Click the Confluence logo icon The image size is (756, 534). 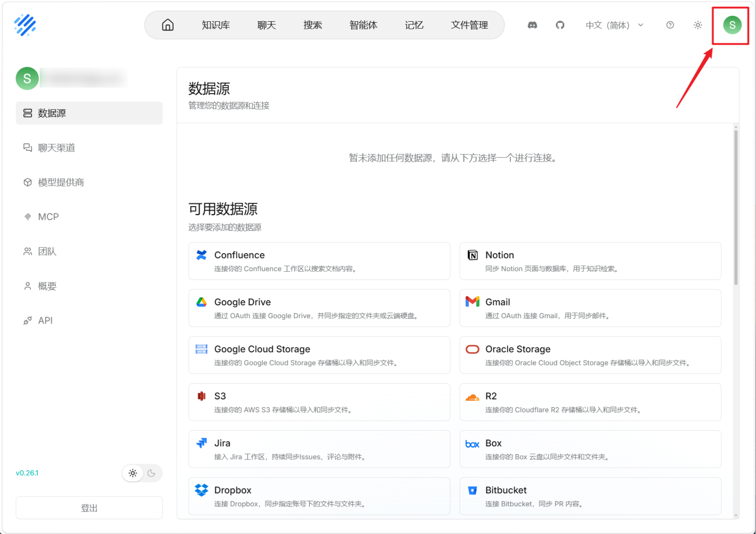click(201, 255)
